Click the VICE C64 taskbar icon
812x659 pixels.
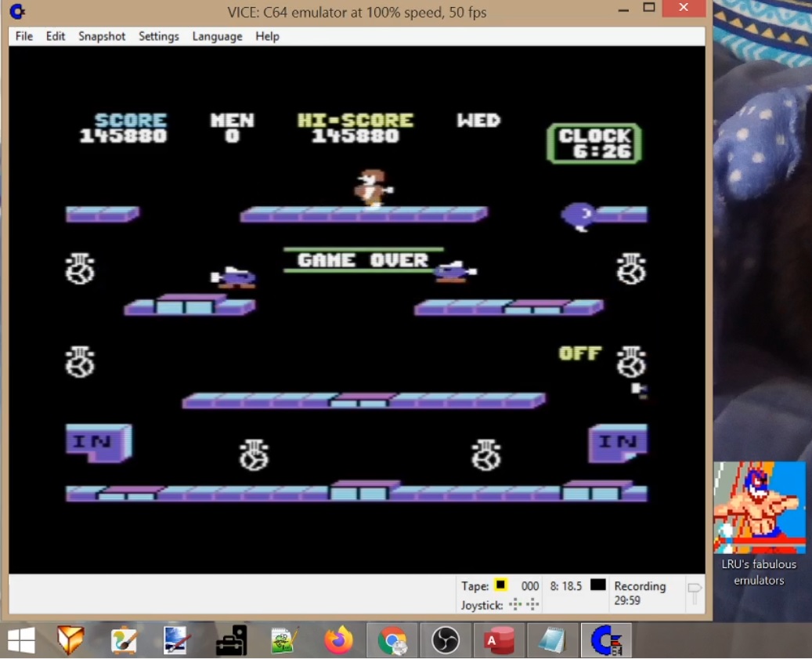pyautogui.click(x=605, y=641)
